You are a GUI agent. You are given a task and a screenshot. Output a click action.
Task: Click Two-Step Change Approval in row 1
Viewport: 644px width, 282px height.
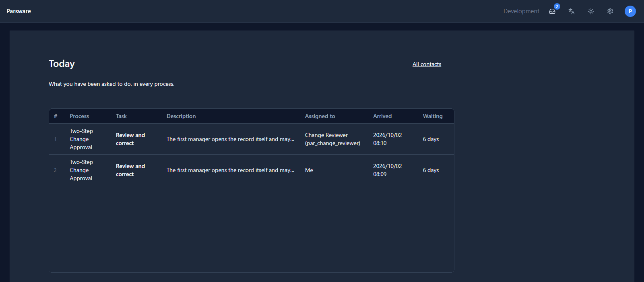pos(81,139)
